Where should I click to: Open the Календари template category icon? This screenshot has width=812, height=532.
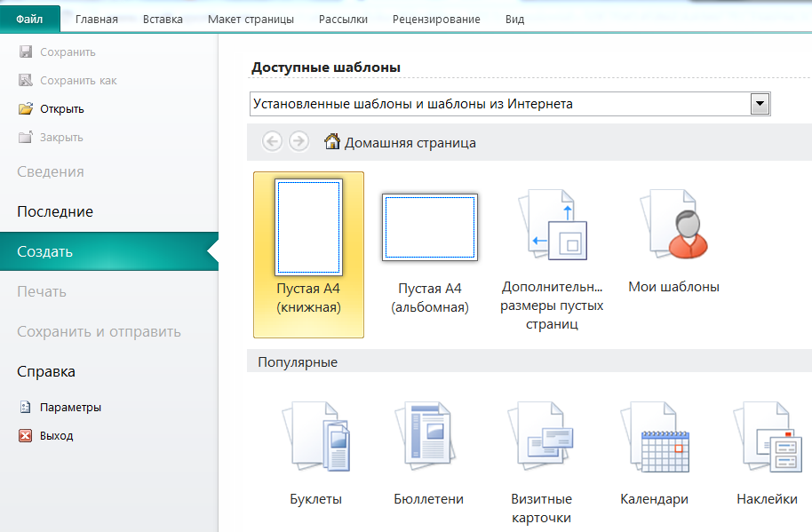(x=655, y=437)
